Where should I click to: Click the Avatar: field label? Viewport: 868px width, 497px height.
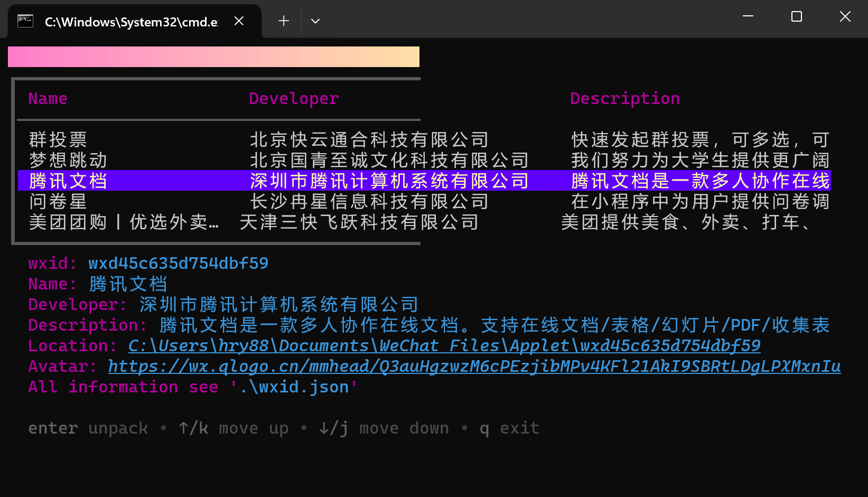tap(63, 367)
